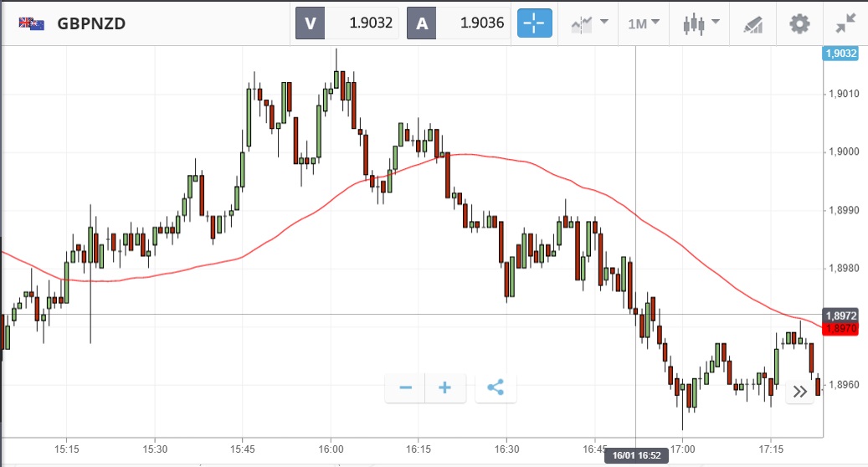Click the GBPNZD symbol name
The height and width of the screenshot is (467, 868).
click(x=91, y=23)
